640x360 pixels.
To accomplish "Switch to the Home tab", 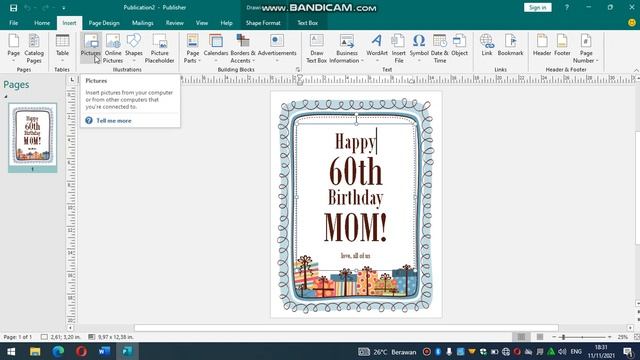I will point(42,23).
